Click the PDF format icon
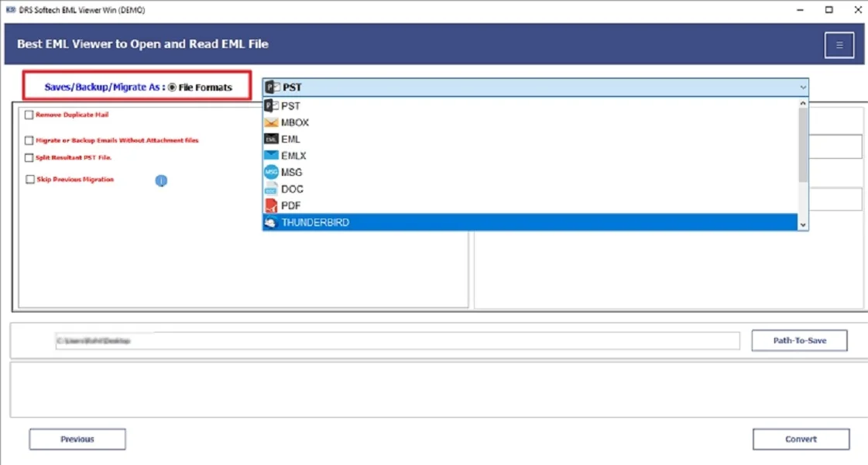The image size is (868, 465). click(x=271, y=205)
